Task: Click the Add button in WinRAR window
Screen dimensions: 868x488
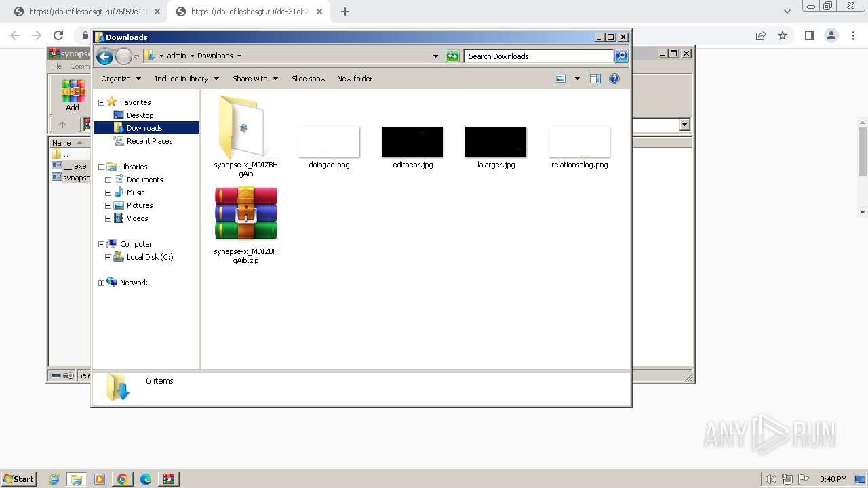Action: (x=73, y=96)
